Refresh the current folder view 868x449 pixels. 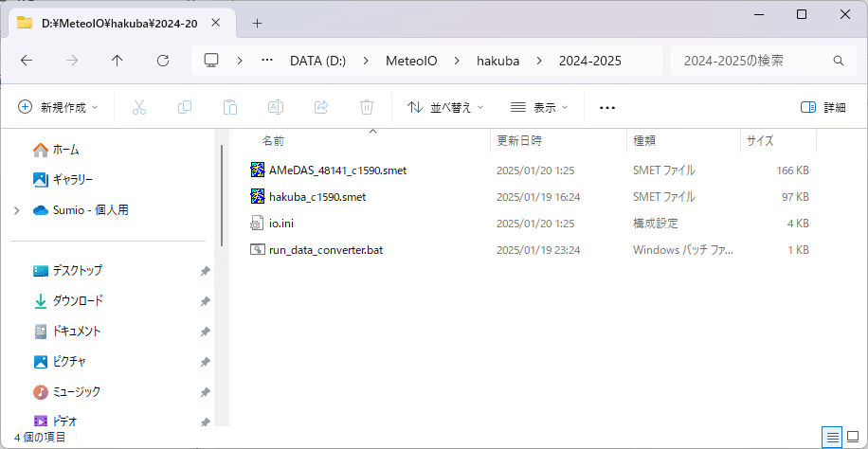click(x=163, y=61)
